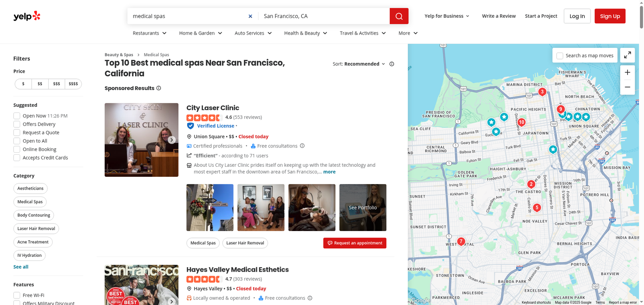Click the Sign Up button

click(x=610, y=16)
